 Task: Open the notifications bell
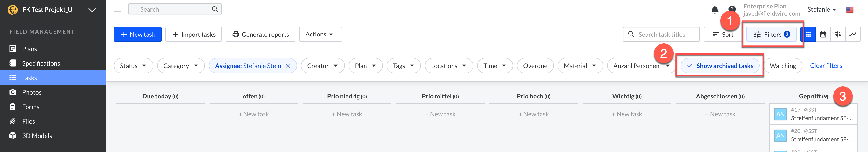click(715, 9)
